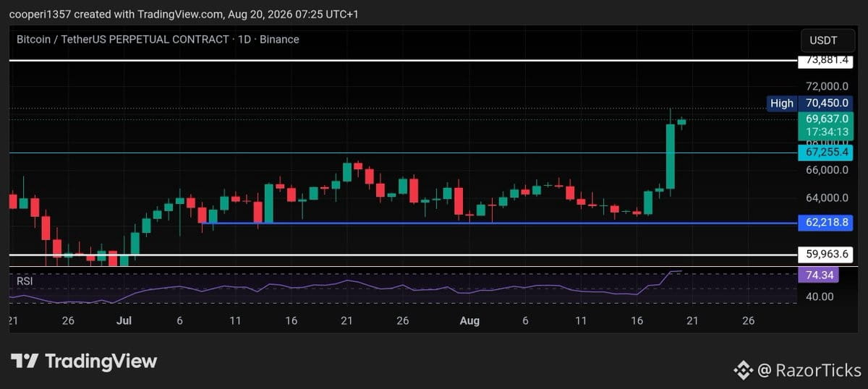Click the teal 67,255.4 horizontal line
This screenshot has width=868, height=389.
402,153
